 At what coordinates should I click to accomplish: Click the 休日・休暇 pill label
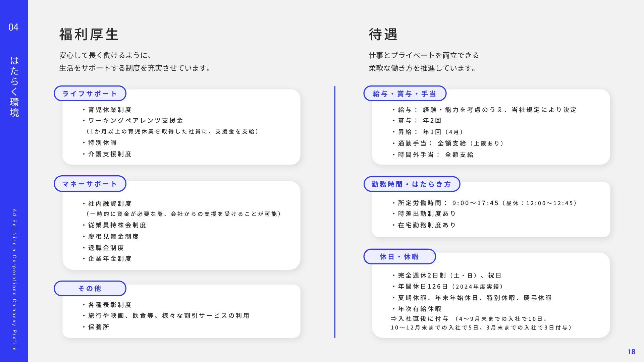399,257
